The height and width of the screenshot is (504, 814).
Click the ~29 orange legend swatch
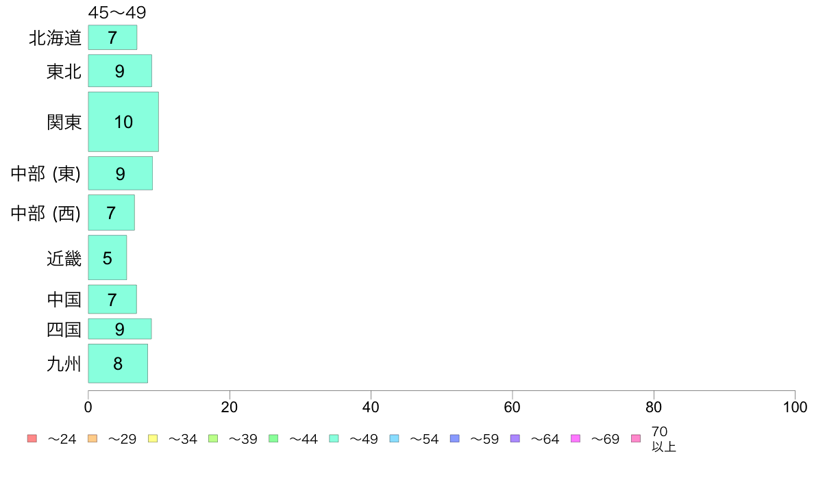click(92, 438)
